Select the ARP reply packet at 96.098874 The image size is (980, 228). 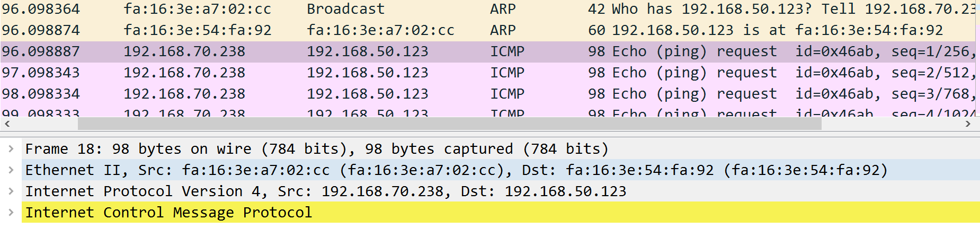487,31
